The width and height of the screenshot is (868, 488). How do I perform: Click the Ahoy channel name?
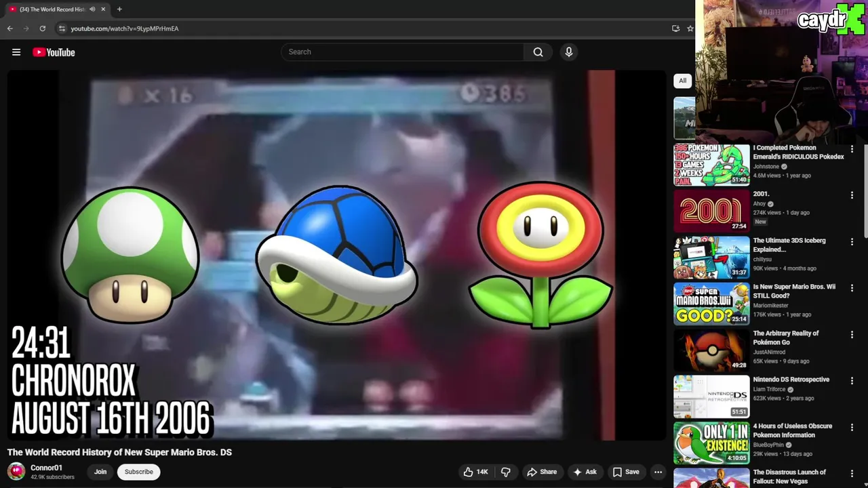click(759, 203)
